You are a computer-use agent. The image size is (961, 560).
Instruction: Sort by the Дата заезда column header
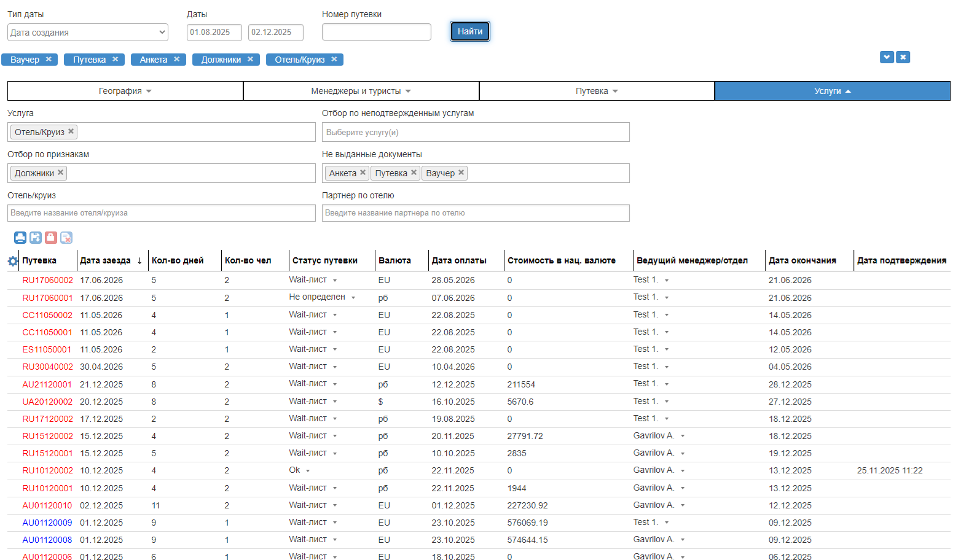point(105,260)
